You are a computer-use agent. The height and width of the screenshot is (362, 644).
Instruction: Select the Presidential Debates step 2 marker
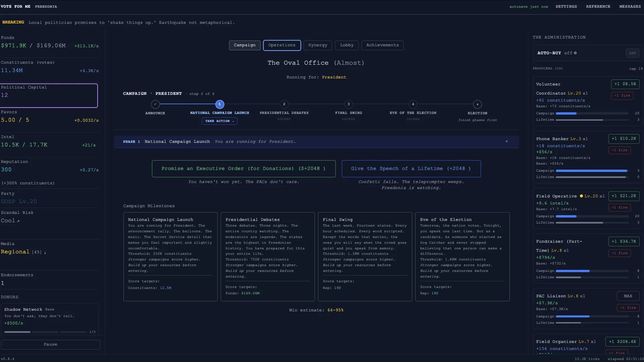(284, 104)
